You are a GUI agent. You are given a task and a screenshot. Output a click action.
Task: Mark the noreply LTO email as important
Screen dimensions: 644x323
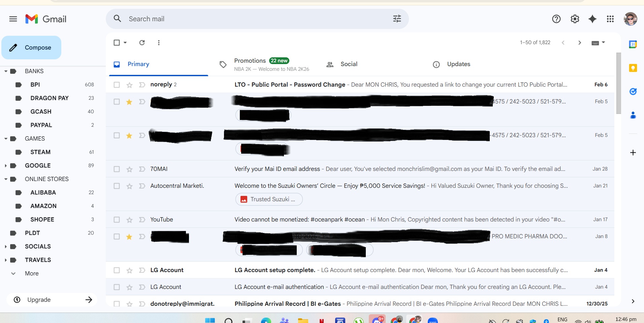click(x=142, y=85)
